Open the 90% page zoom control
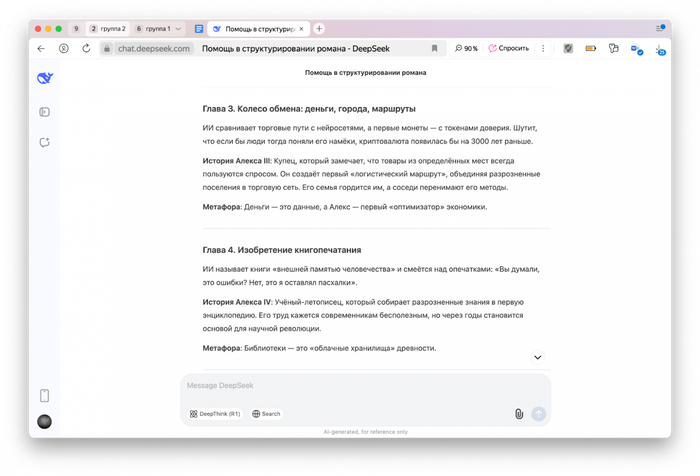700x476 pixels. point(466,48)
